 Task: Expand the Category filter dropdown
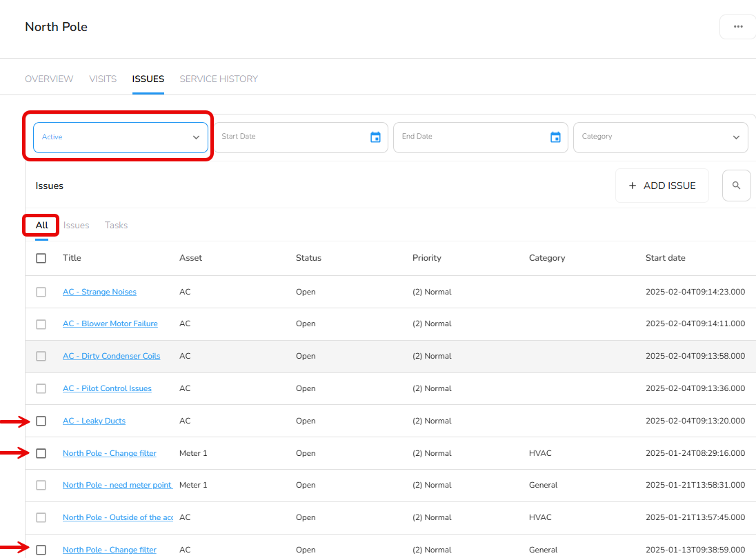tap(660, 137)
